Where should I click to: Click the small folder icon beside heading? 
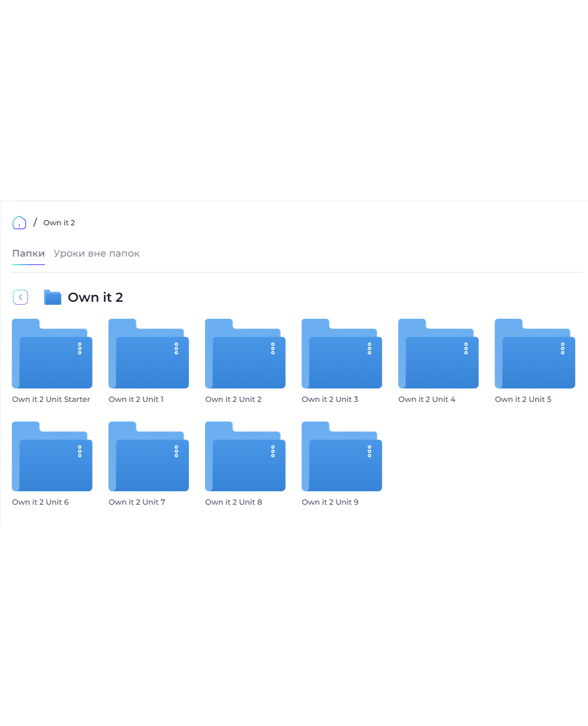pyautogui.click(x=53, y=297)
